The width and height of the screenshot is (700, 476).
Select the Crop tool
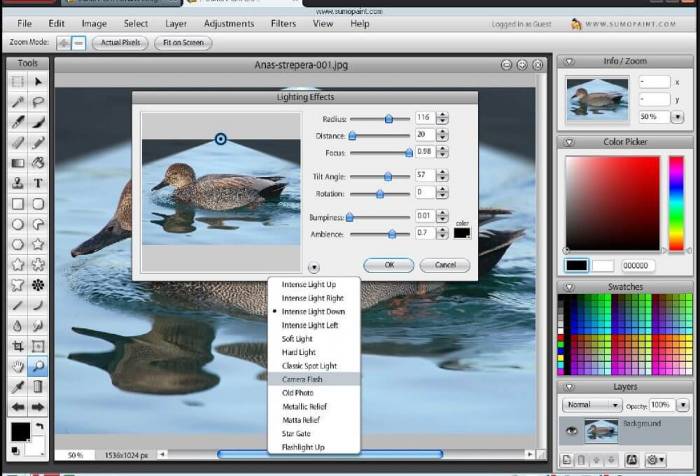[17, 346]
